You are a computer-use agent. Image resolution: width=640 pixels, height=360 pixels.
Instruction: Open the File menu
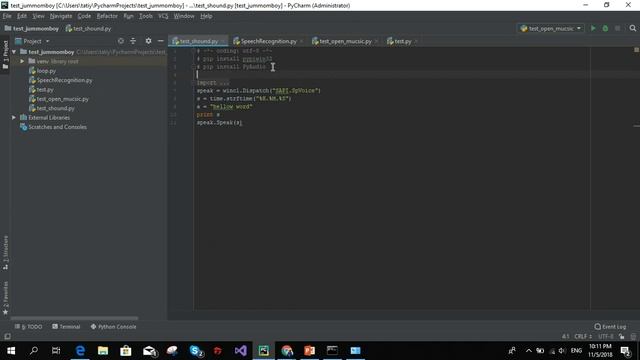(x=7, y=16)
